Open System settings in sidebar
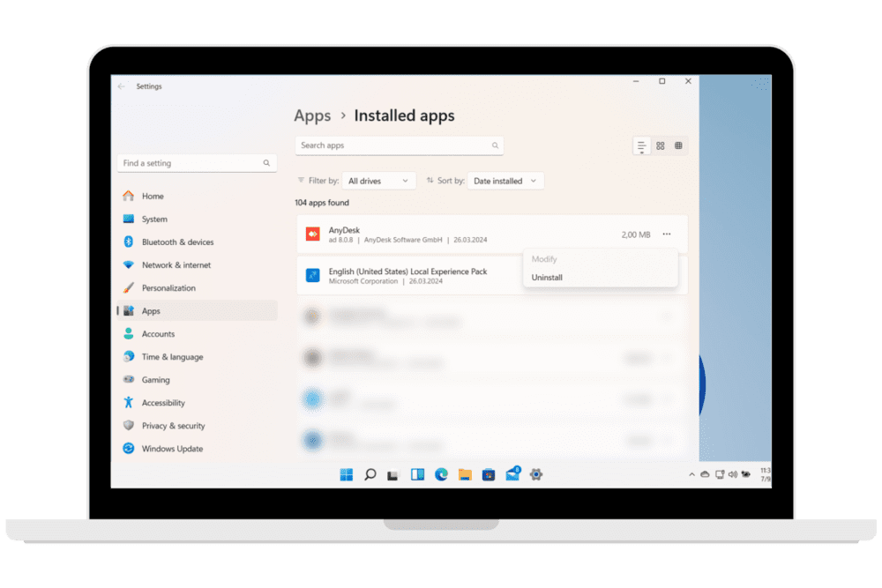Image resolution: width=882 pixels, height=588 pixels. 197,220
